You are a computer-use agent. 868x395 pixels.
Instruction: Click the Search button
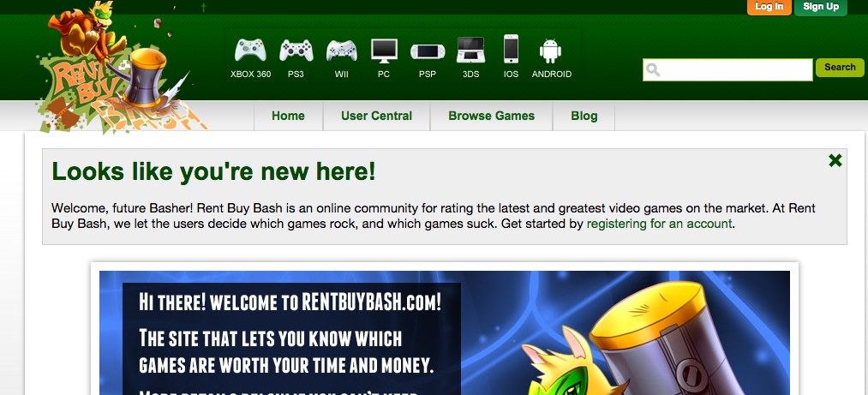840,68
